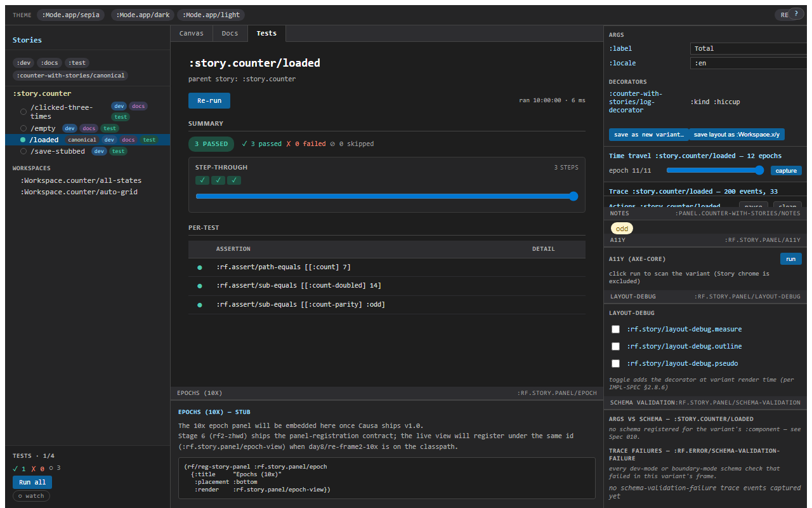Viewport: 812px width, 508px height.
Task: Select the Tests tab
Action: 266,33
